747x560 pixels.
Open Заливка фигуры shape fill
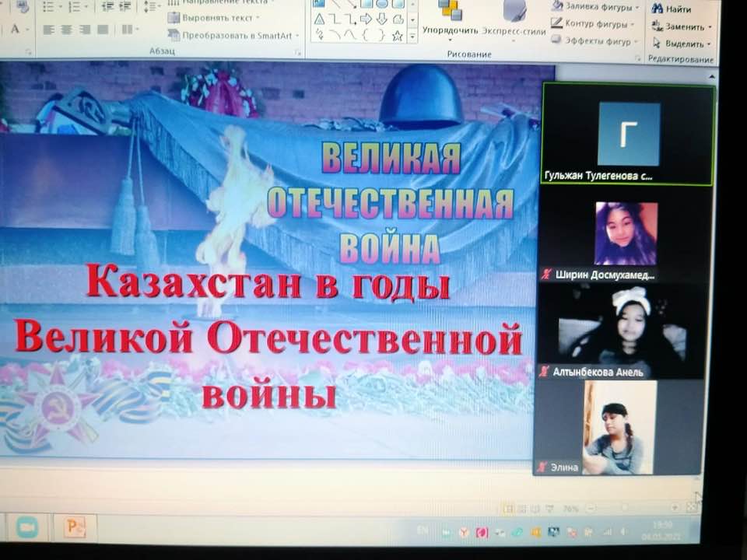click(596, 7)
